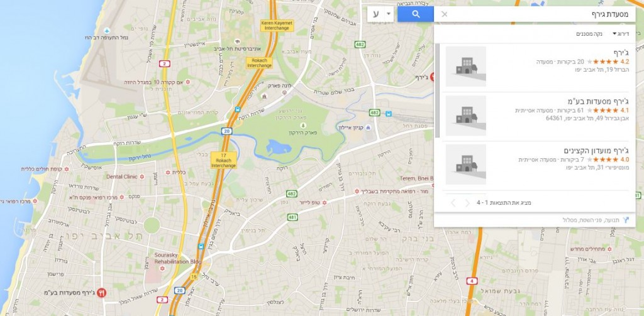Click the results list scrollbar

437,90
